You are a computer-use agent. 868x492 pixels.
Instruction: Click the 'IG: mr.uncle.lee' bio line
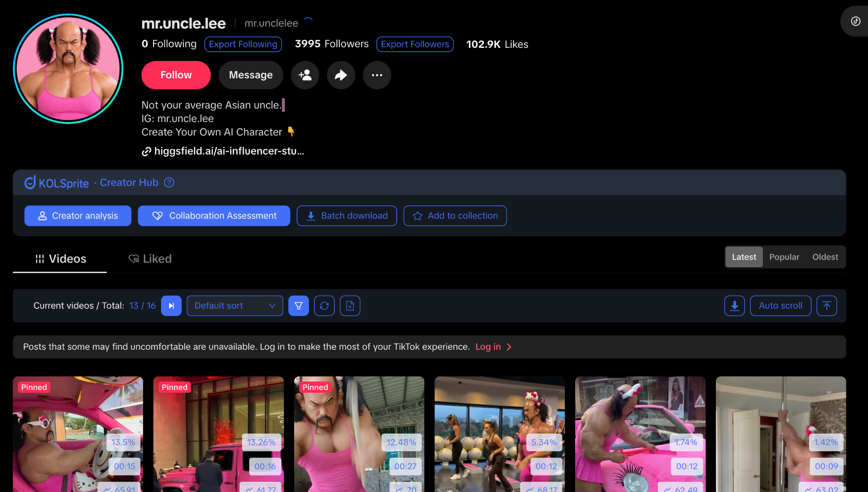point(178,119)
